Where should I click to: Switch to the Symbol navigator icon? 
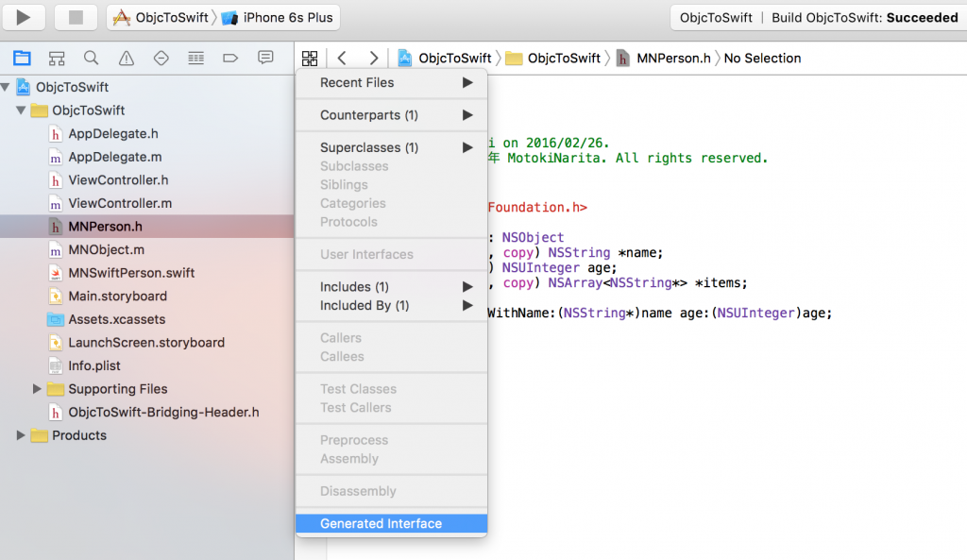(56, 58)
